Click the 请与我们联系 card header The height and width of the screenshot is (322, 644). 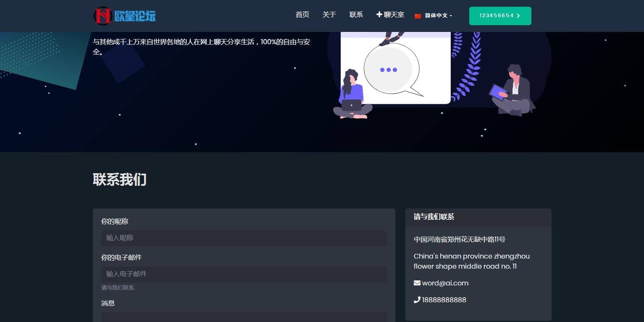tap(478, 217)
